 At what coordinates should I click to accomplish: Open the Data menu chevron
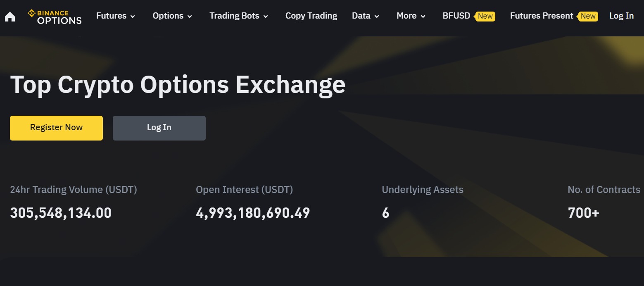pyautogui.click(x=377, y=17)
